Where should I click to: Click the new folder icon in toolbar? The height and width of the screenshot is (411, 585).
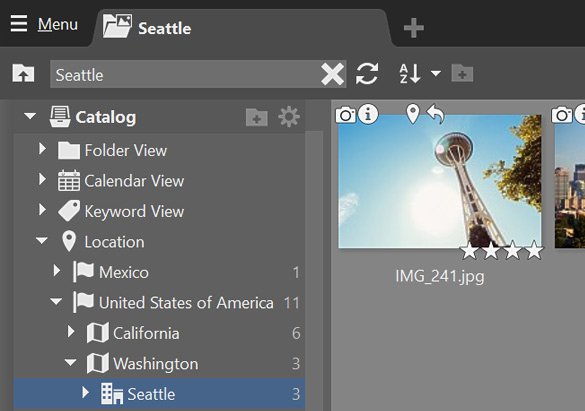(x=462, y=73)
